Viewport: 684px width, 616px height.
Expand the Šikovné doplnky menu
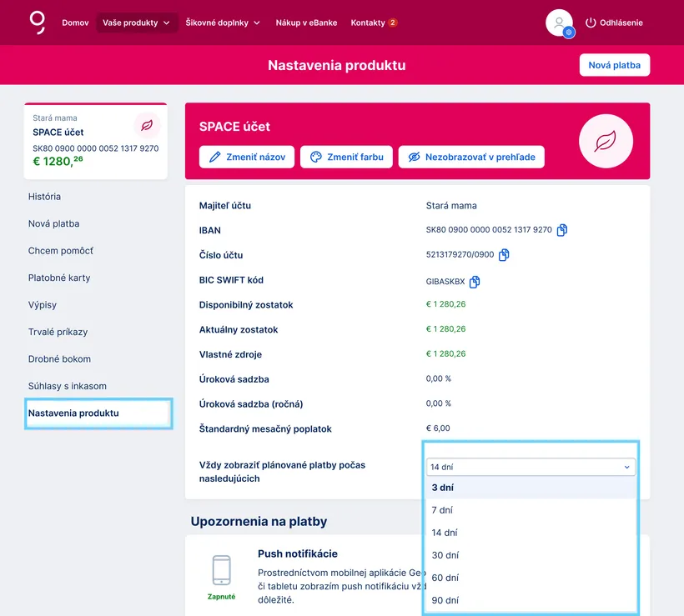coord(223,23)
